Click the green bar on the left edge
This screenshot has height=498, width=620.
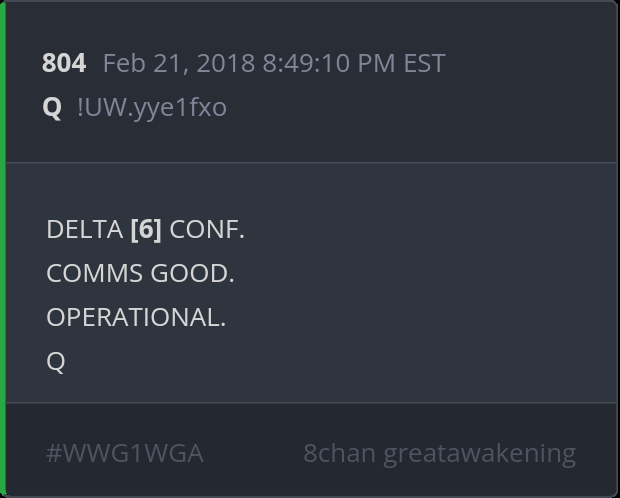tap(3, 249)
